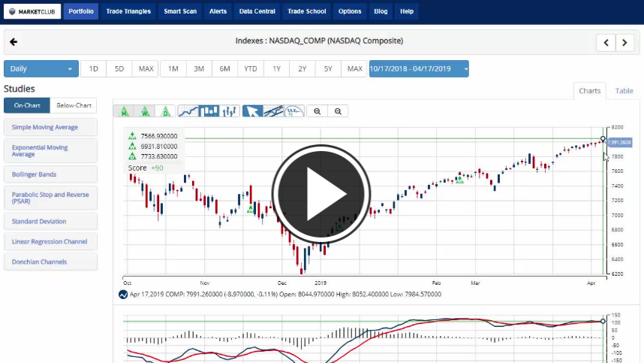Select the pointer cursor tool

253,111
